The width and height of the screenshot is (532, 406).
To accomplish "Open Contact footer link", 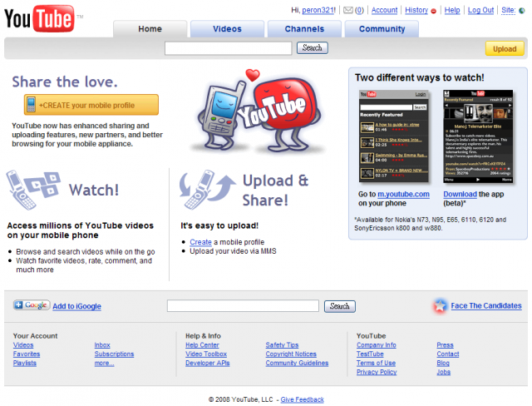I will (448, 354).
